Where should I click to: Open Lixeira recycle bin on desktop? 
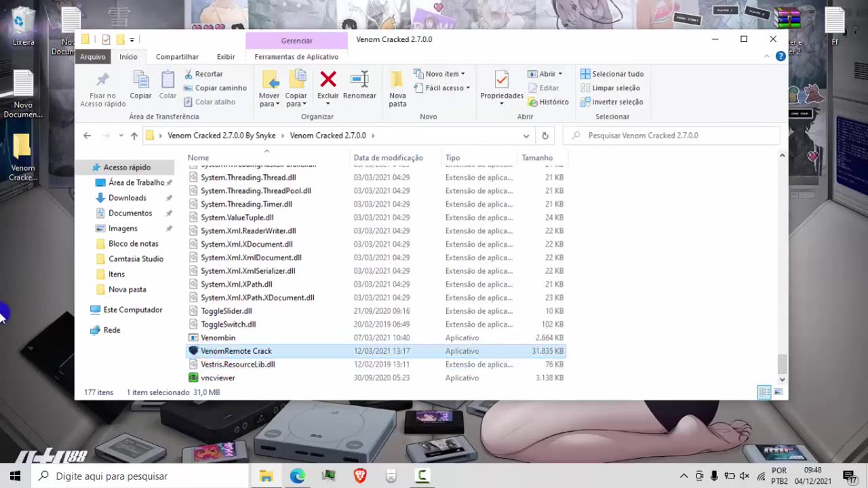click(x=23, y=27)
